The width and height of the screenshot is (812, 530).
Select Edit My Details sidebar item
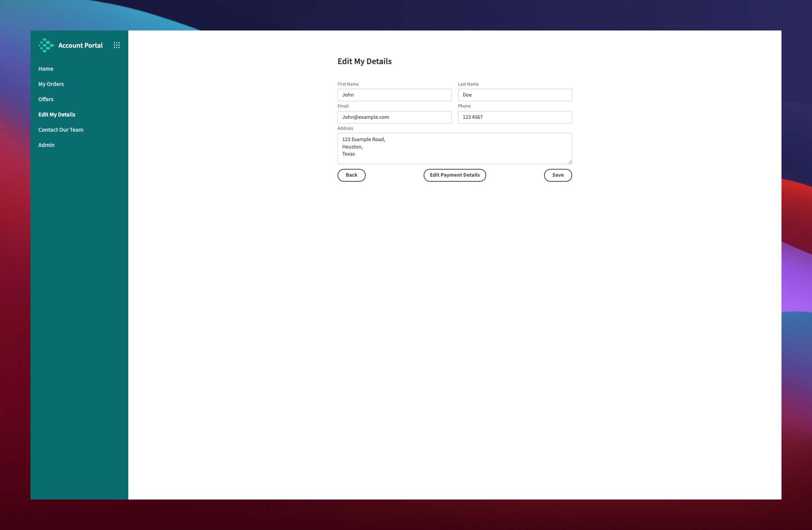tap(57, 114)
